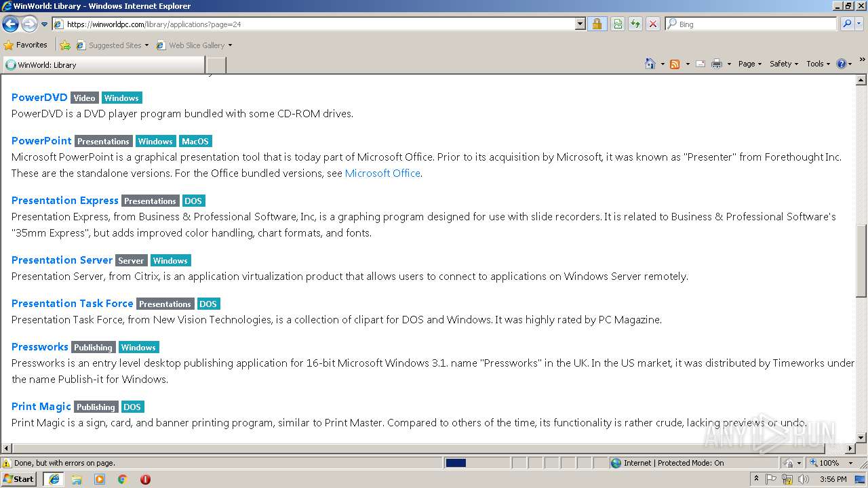Image resolution: width=868 pixels, height=488 pixels.
Task: Open the PowerDVD link
Action: coord(39,98)
